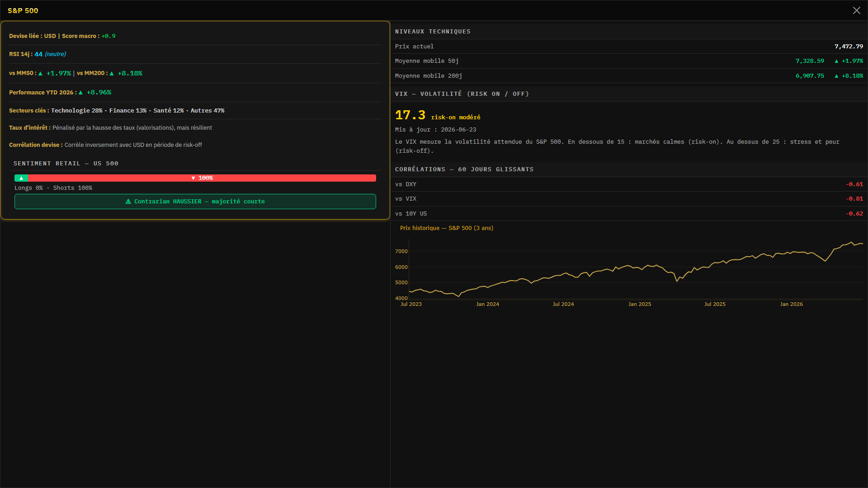Click the +8.18% change beside Moyenne mobile 200j
This screenshot has width=868, height=488.
click(849, 76)
